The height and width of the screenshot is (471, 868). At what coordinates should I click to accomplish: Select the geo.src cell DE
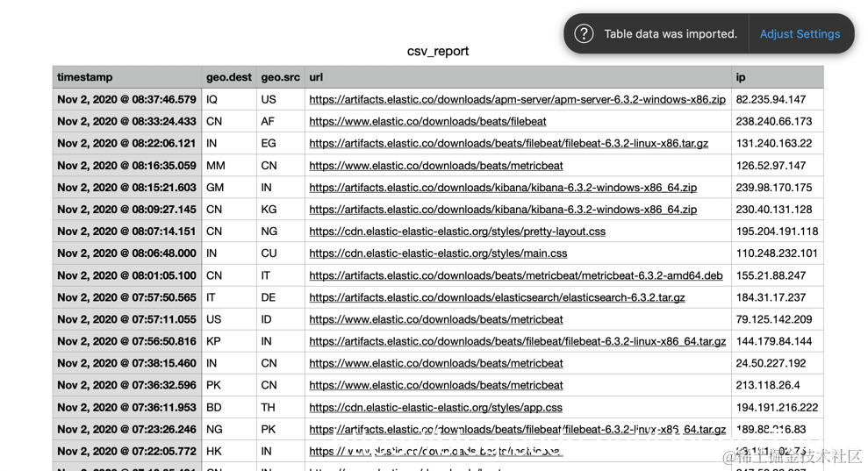[x=281, y=297]
